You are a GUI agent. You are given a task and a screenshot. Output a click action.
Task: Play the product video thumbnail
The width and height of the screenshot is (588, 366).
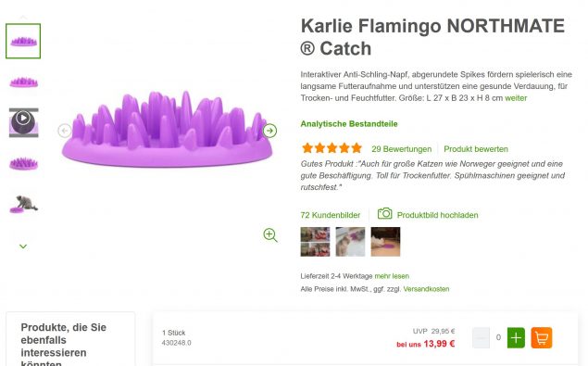pyautogui.click(x=24, y=122)
